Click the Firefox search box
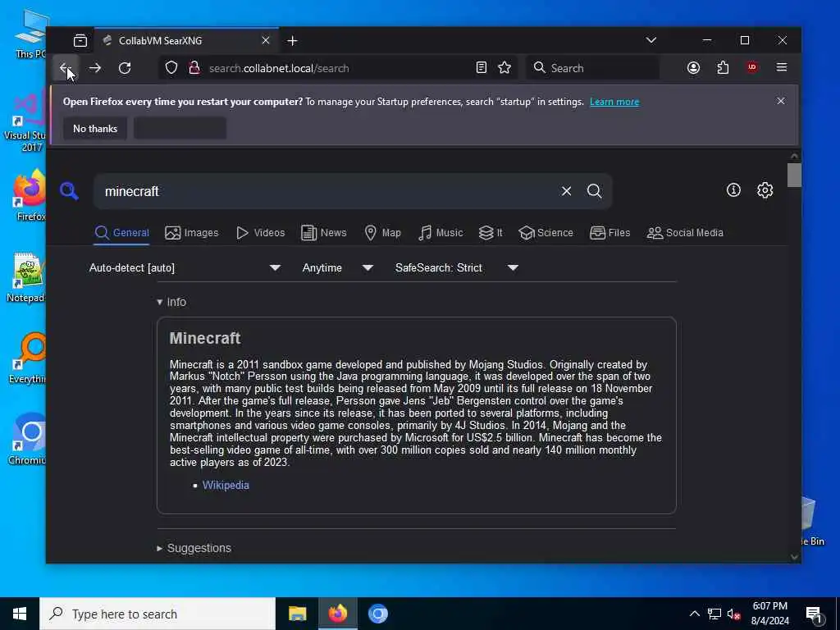Image resolution: width=840 pixels, height=630 pixels. tap(593, 68)
